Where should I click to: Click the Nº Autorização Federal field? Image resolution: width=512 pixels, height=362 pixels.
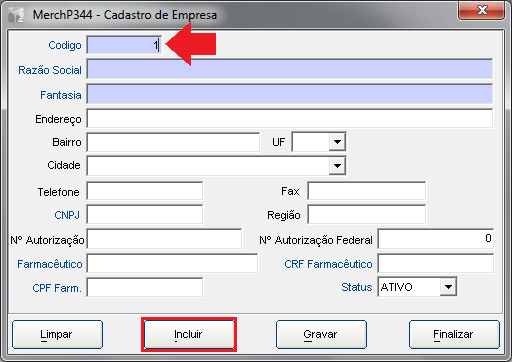coord(435,239)
